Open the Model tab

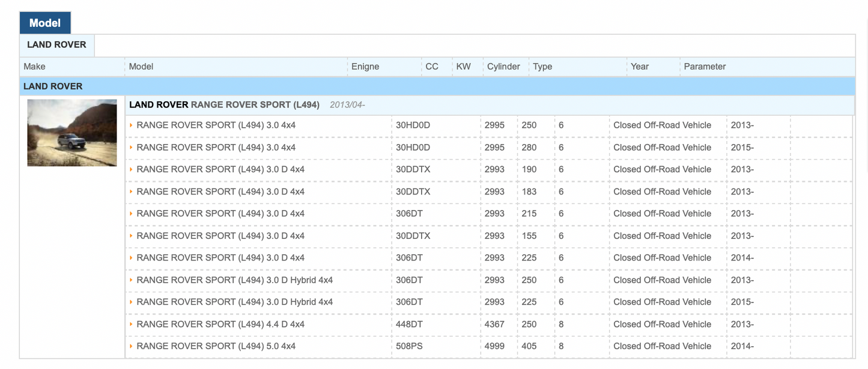(45, 23)
